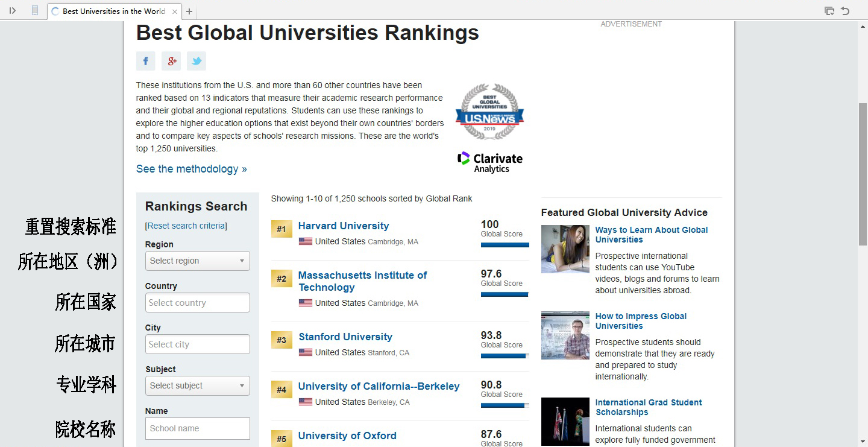Click the #2 rank badge
Image resolution: width=868 pixels, height=447 pixels.
point(281,279)
